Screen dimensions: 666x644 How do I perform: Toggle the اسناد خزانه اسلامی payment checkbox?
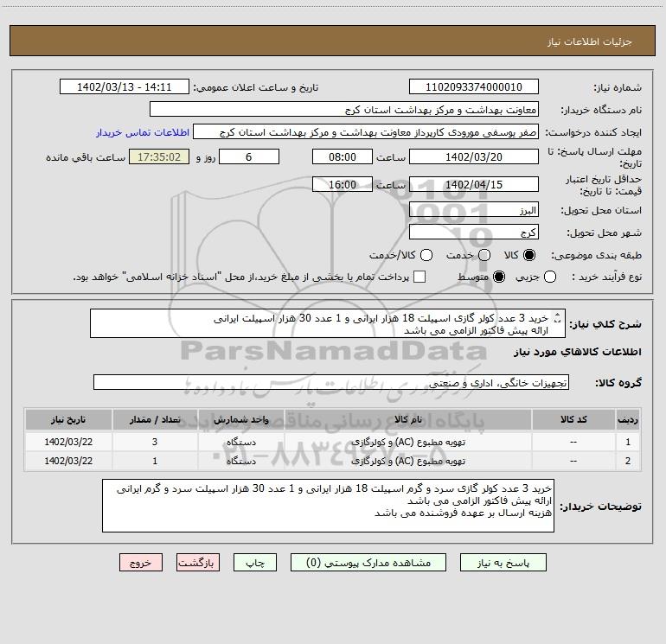click(419, 277)
